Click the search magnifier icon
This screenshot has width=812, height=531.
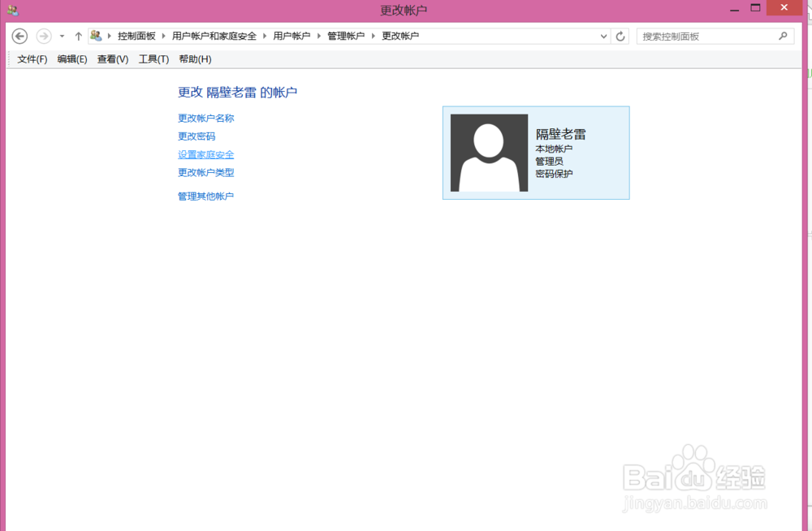(783, 36)
